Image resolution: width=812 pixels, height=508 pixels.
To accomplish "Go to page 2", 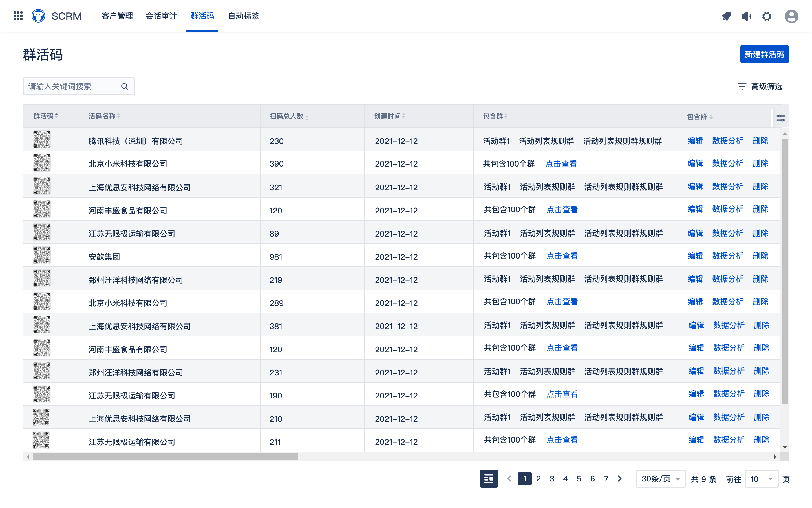I will 538,478.
